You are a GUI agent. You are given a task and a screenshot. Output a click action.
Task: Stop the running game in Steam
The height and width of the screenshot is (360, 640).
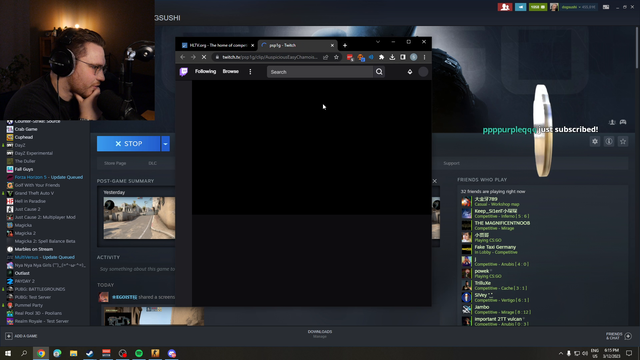[129, 144]
